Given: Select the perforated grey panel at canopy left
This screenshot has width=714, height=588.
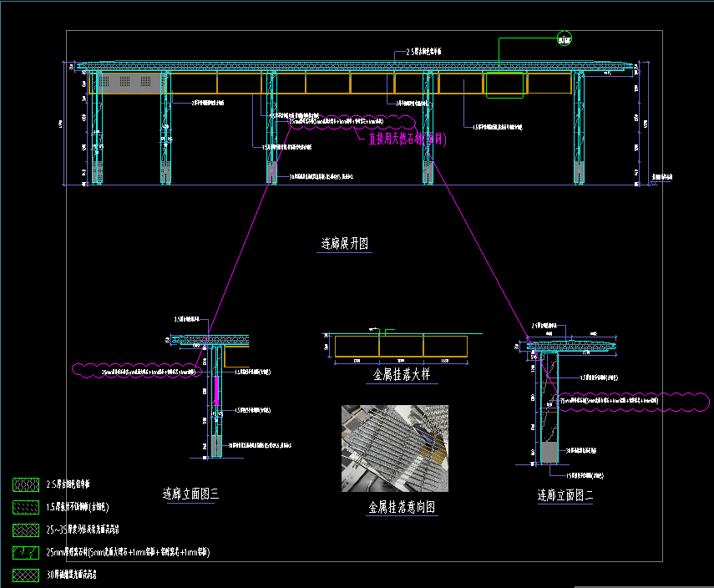Looking at the screenshot, I should point(131,83).
